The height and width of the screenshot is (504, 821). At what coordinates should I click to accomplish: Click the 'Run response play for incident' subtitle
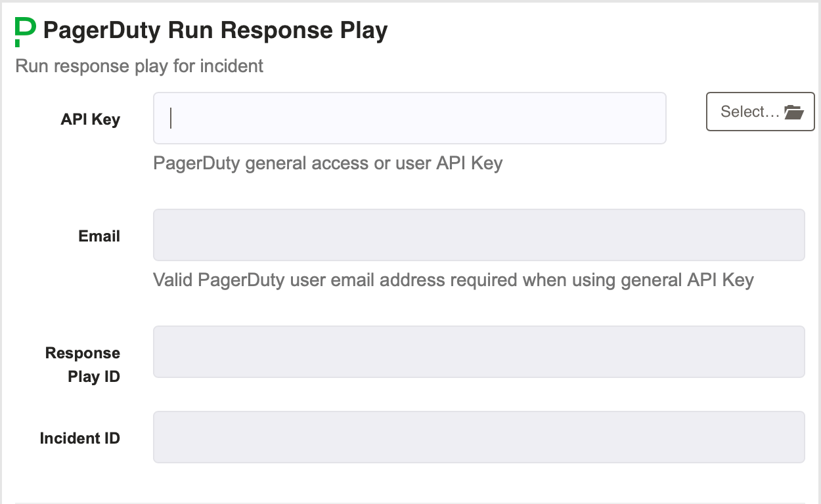click(139, 66)
